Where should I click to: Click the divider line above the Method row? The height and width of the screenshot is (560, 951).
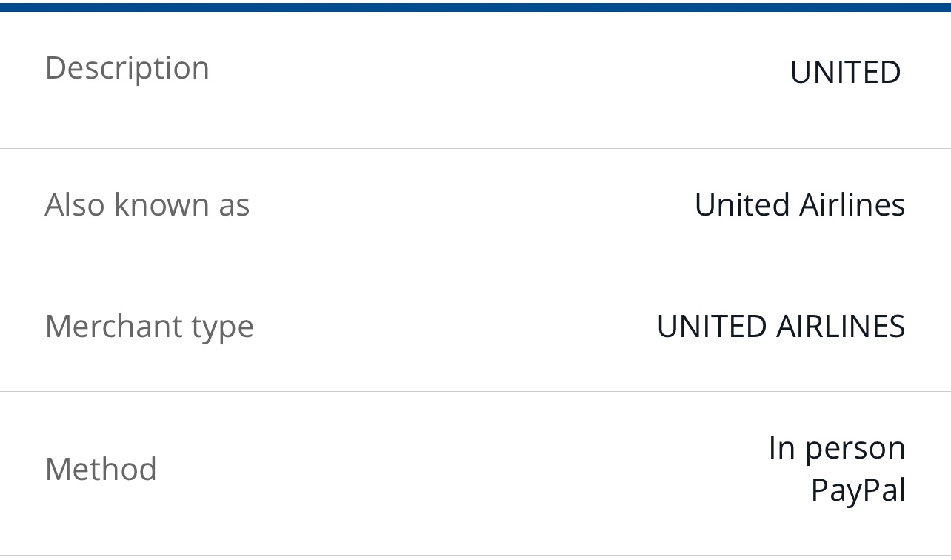(475, 391)
